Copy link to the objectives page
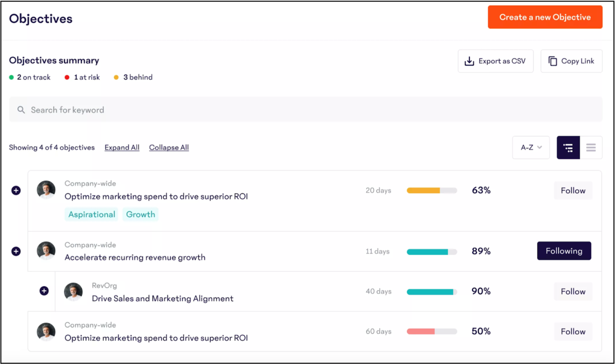This screenshot has width=615, height=364. (571, 61)
